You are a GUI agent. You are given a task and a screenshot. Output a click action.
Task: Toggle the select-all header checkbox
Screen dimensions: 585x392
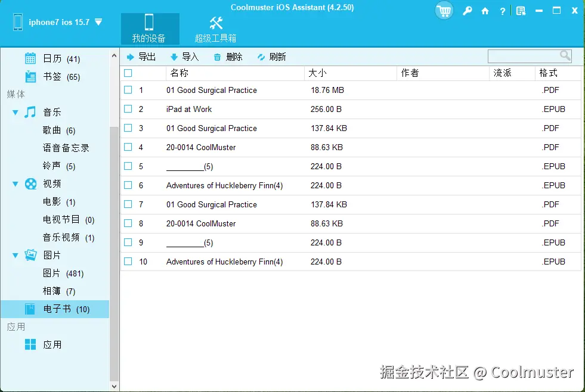coord(128,73)
